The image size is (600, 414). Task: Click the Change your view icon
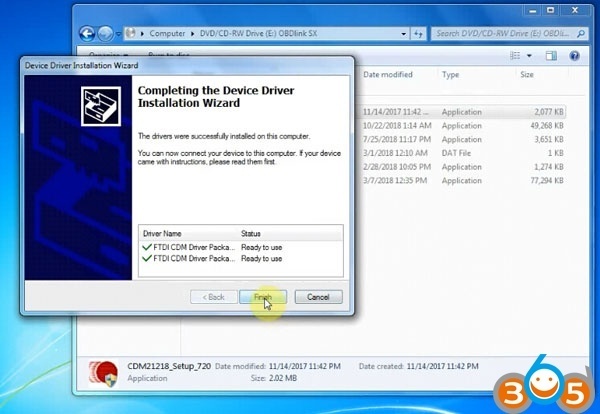(x=515, y=56)
